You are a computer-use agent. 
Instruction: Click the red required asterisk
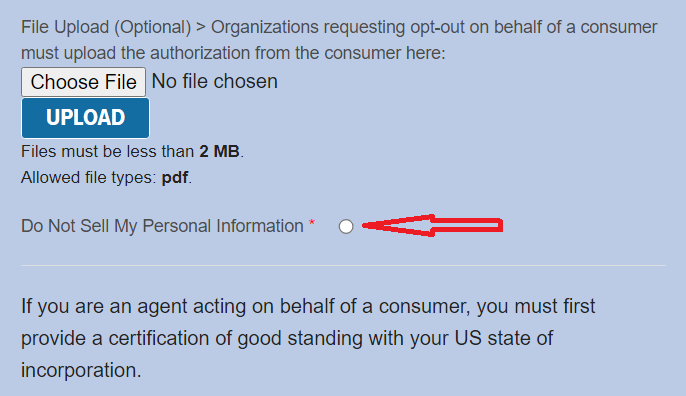click(312, 222)
